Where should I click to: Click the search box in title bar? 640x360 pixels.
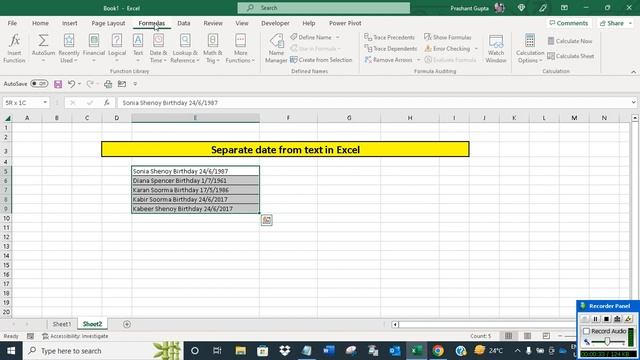point(324,8)
